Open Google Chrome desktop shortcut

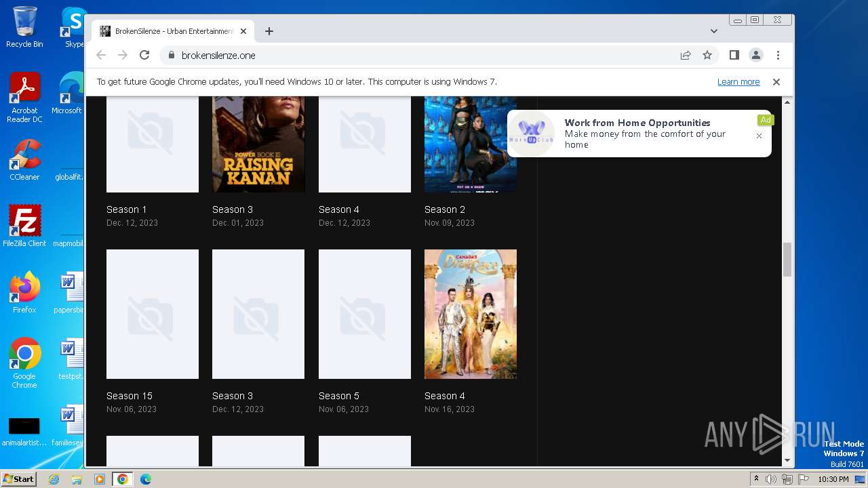coord(24,363)
